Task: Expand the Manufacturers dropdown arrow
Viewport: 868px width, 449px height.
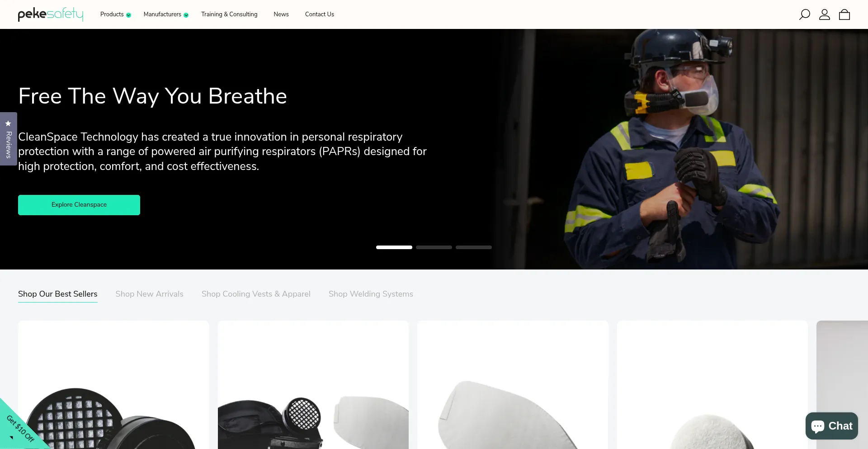Action: tap(186, 15)
